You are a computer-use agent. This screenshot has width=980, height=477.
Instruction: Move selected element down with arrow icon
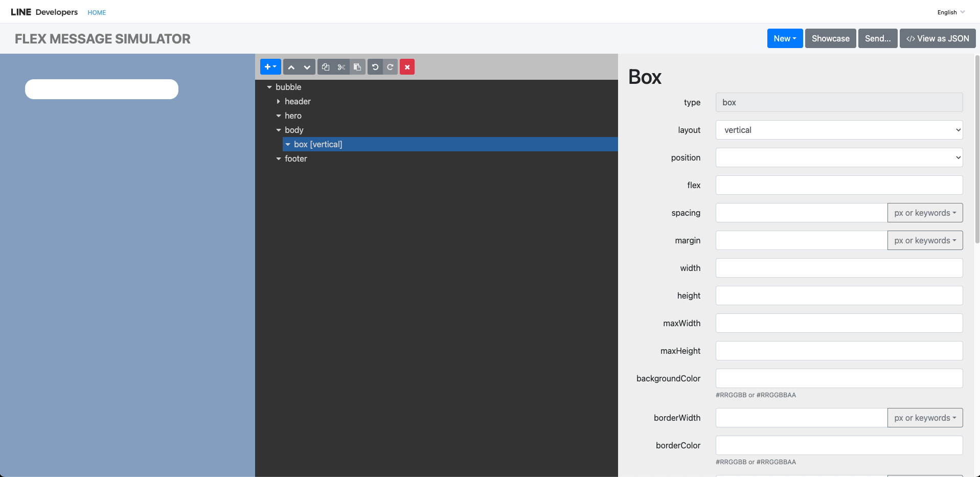(307, 67)
